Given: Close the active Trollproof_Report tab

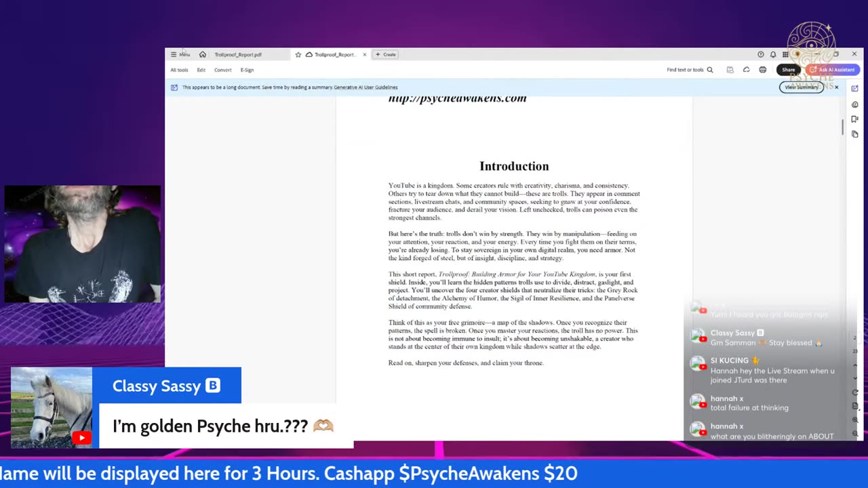Looking at the screenshot, I should point(364,54).
